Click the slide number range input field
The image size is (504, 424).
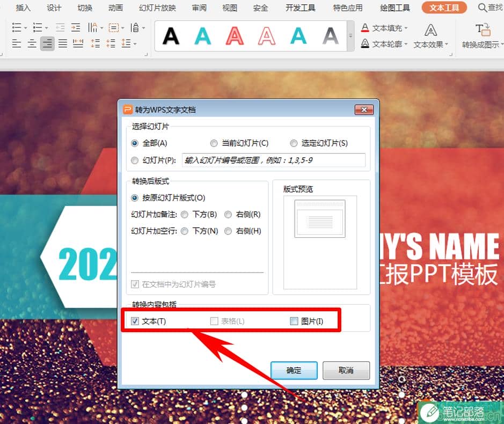click(x=274, y=160)
